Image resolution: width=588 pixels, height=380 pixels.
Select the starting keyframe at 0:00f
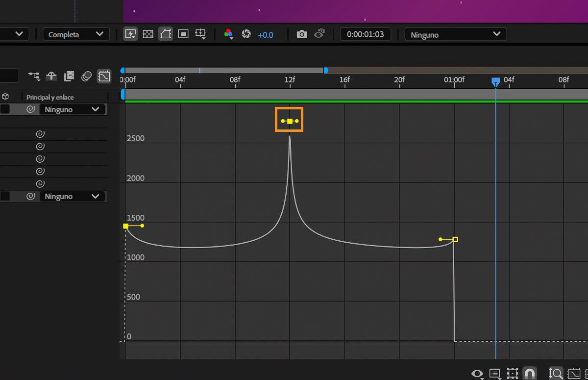coord(126,226)
